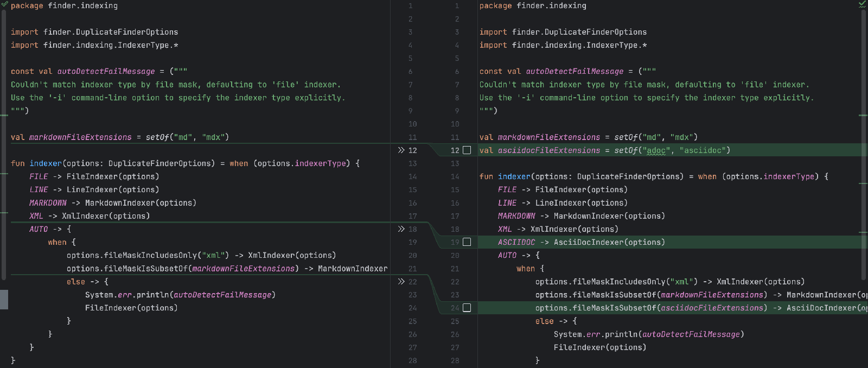Accept the line 12 change using the double-arrow icon
The image size is (868, 368).
[x=401, y=150]
